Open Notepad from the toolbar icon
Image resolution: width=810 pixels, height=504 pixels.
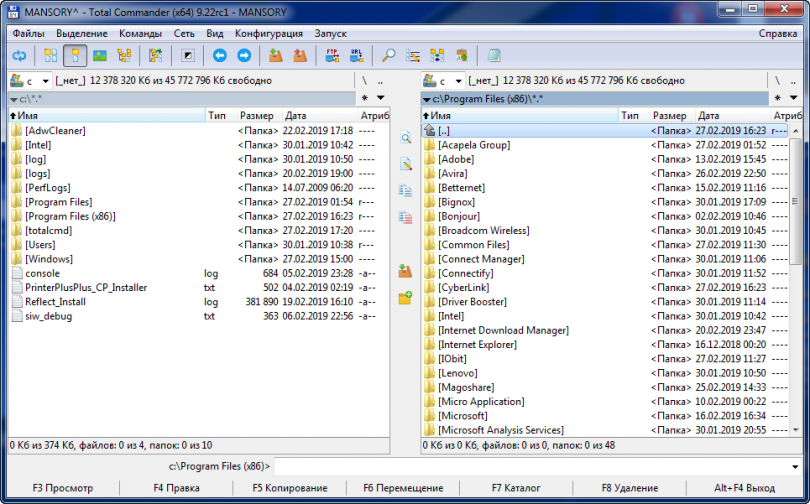(494, 56)
